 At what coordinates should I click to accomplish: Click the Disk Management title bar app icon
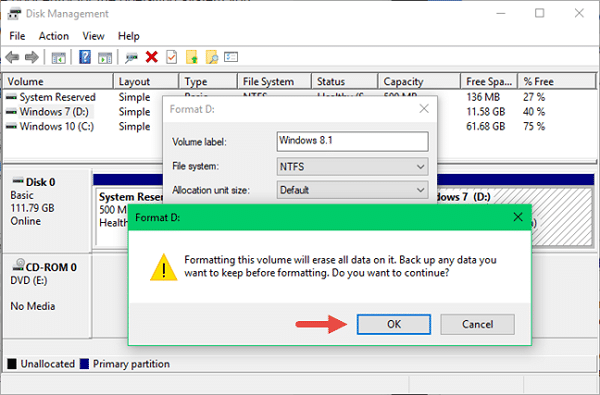pos(14,14)
